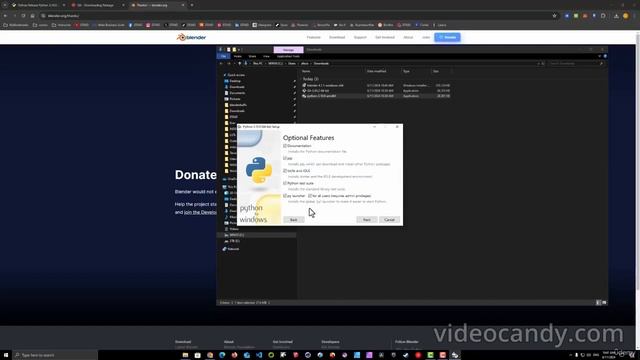This screenshot has height=360, width=640.
Task: Open the Home tab in File Explorer
Action: click(x=238, y=56)
